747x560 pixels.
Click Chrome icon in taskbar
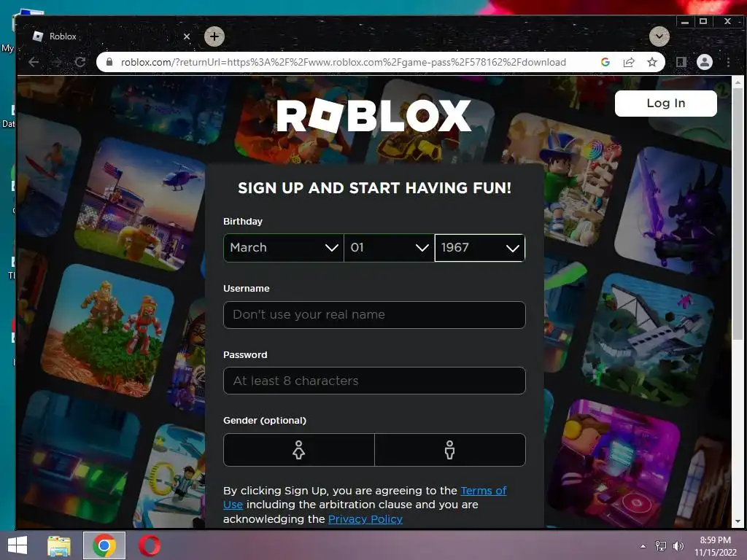[104, 545]
